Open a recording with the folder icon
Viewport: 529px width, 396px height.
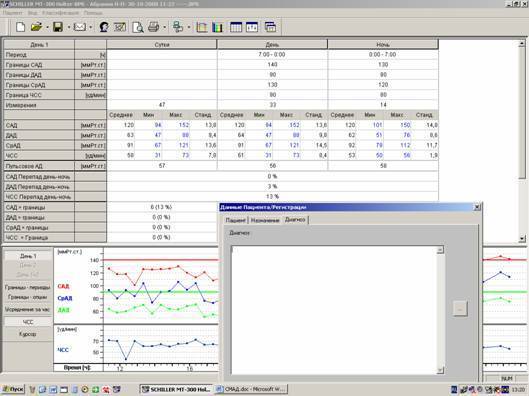[36, 27]
